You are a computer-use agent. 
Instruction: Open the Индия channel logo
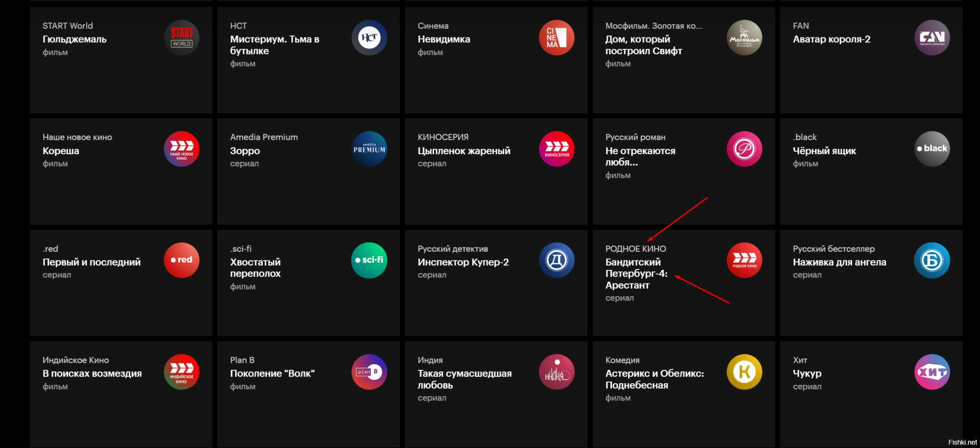coord(557,371)
